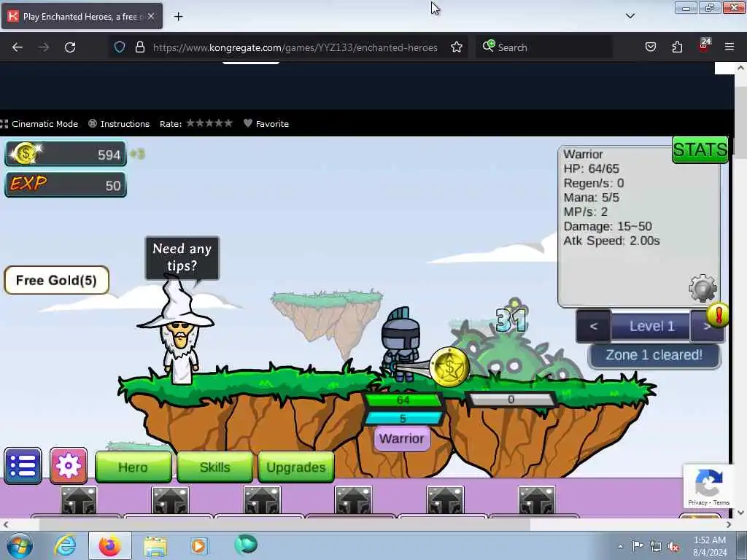This screenshot has width=747, height=560.
Task: Click the EXP counter showing 50
Action: click(65, 184)
